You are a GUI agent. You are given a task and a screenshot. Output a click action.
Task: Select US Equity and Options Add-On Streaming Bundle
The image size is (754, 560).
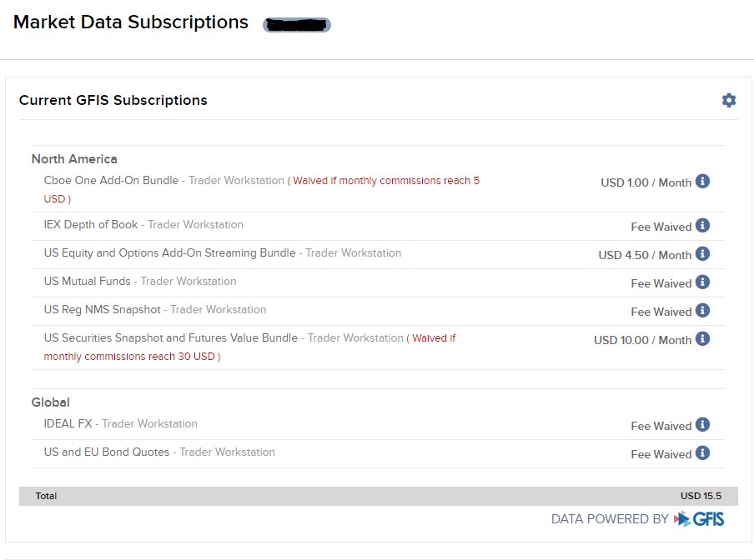169,253
